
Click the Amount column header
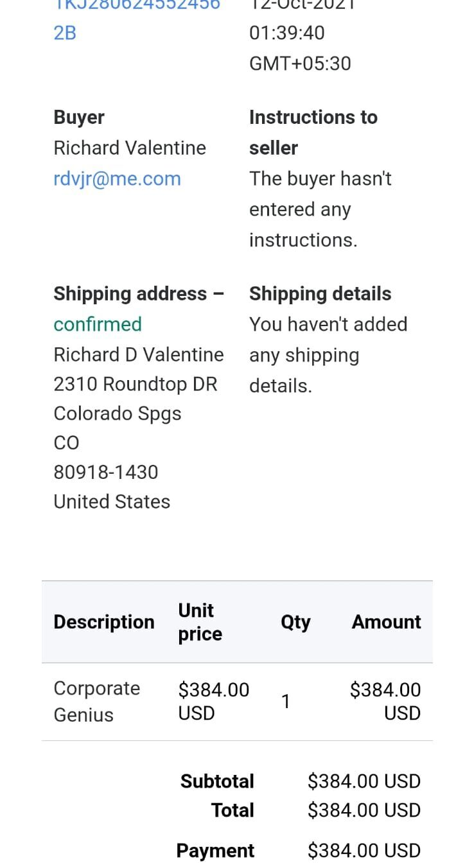tap(386, 622)
